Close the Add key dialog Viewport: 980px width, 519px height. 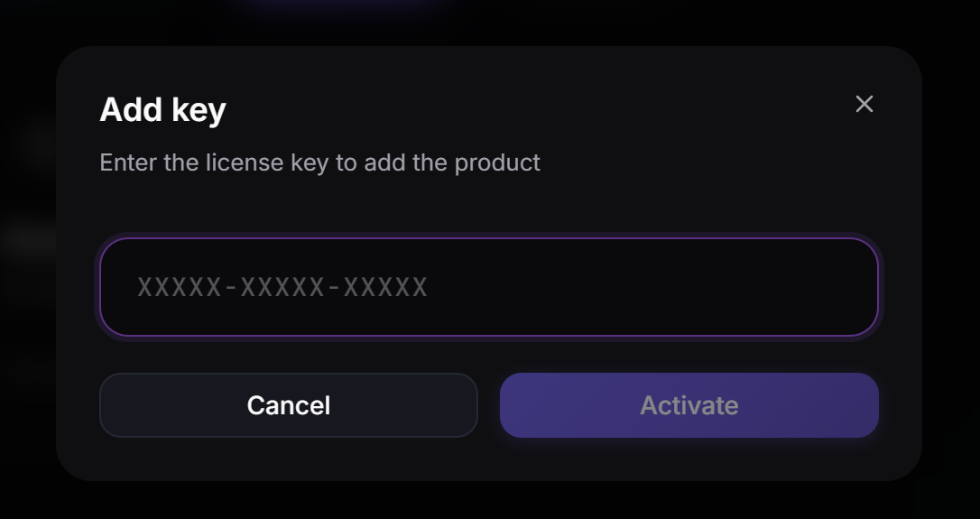[x=864, y=104]
